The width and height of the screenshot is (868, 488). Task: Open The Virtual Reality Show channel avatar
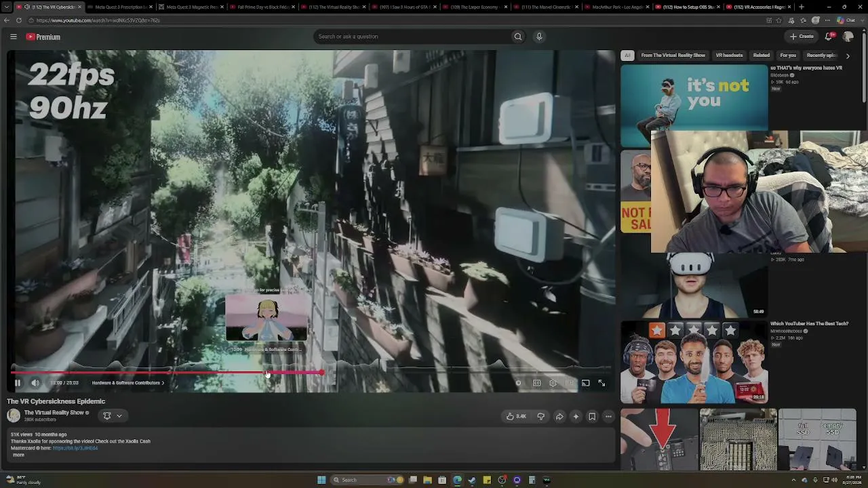(x=14, y=415)
